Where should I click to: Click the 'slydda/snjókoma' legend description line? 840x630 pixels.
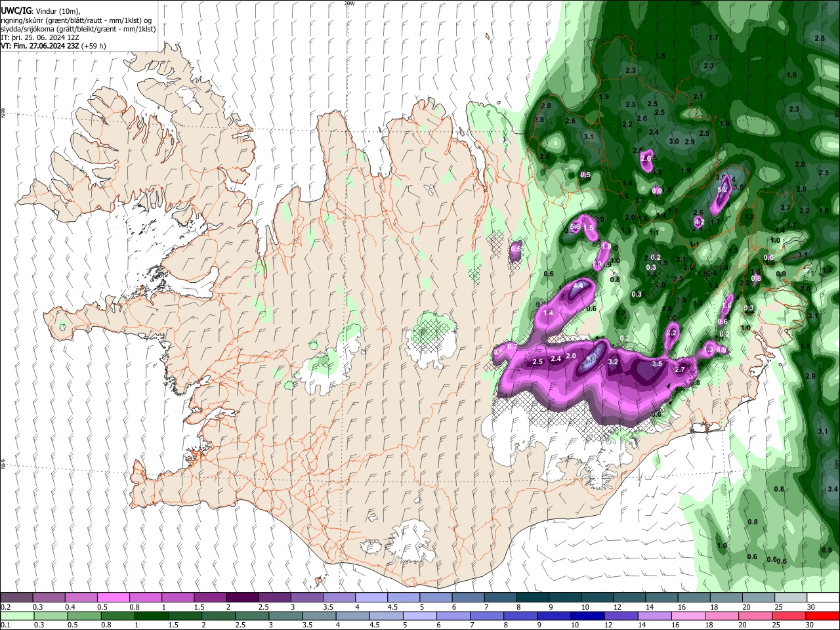pos(79,29)
